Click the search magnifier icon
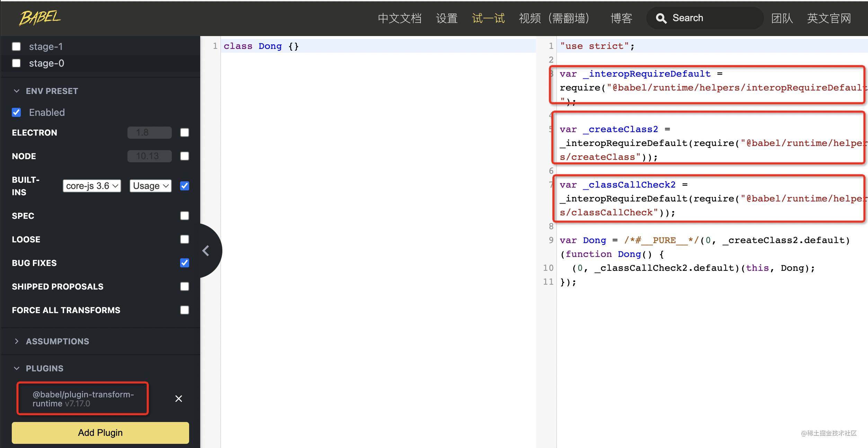This screenshot has width=868, height=448. tap(661, 18)
